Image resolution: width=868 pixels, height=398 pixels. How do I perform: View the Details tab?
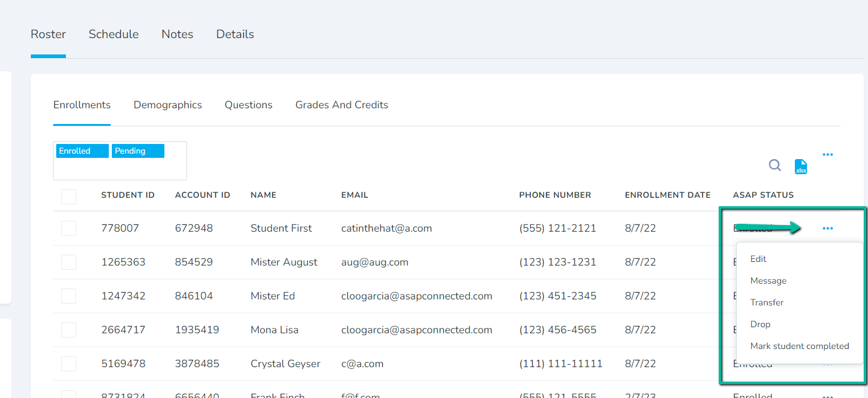coord(235,34)
